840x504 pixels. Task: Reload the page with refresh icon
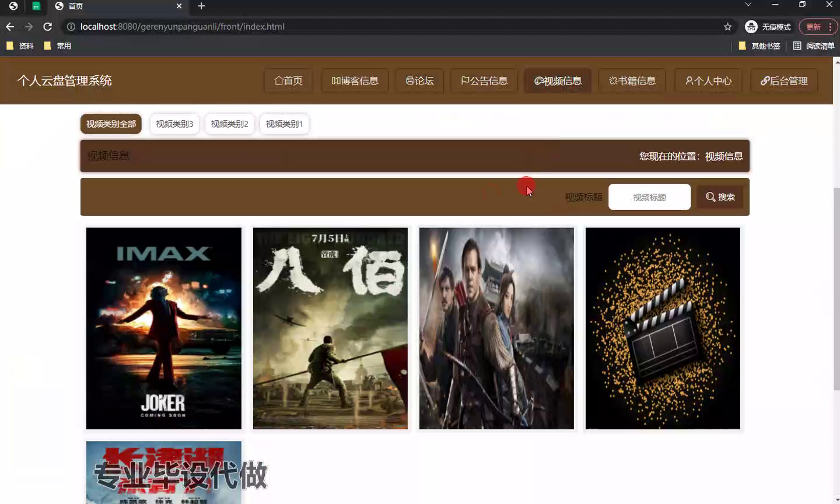click(x=48, y=27)
